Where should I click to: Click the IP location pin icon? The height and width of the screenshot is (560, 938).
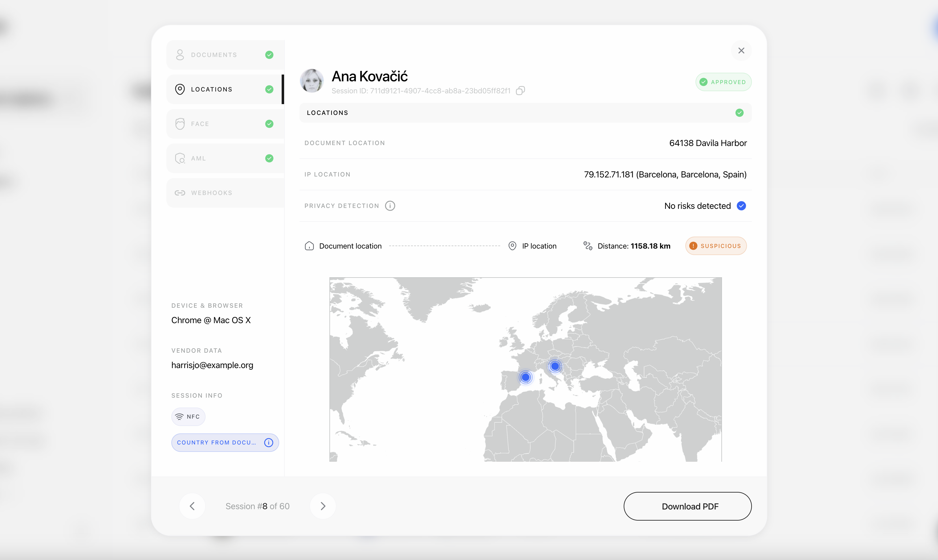pos(512,246)
